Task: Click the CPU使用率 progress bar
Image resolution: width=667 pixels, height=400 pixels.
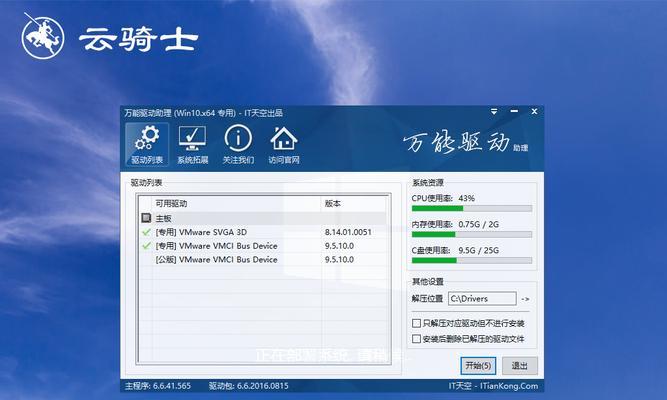Action: 472,209
